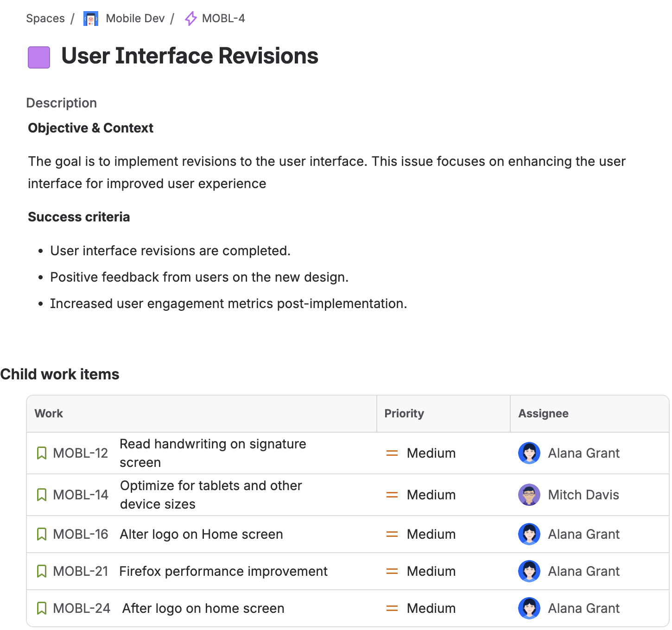Open Medium priority dropdown for MOBL-14
This screenshot has width=672, height=630.
pyautogui.click(x=431, y=495)
